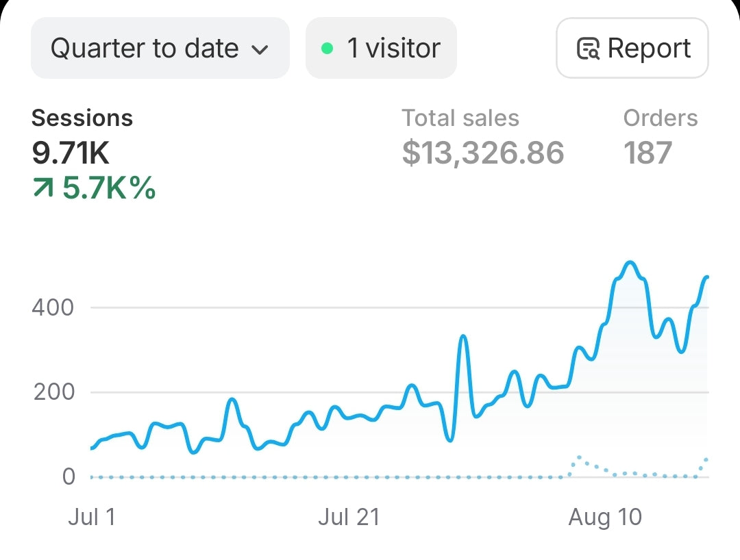
Task: Switch to the Orders metric
Action: point(660,118)
